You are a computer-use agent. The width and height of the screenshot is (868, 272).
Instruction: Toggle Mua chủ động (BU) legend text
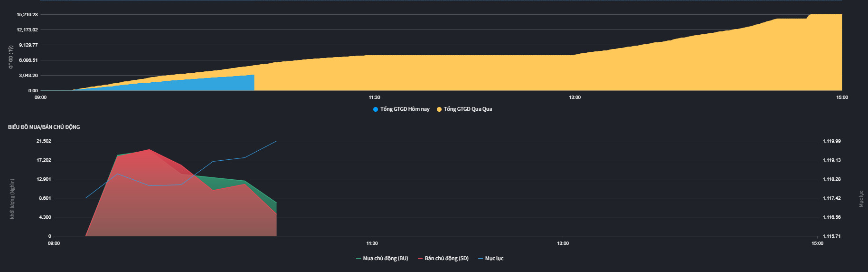pos(385,259)
